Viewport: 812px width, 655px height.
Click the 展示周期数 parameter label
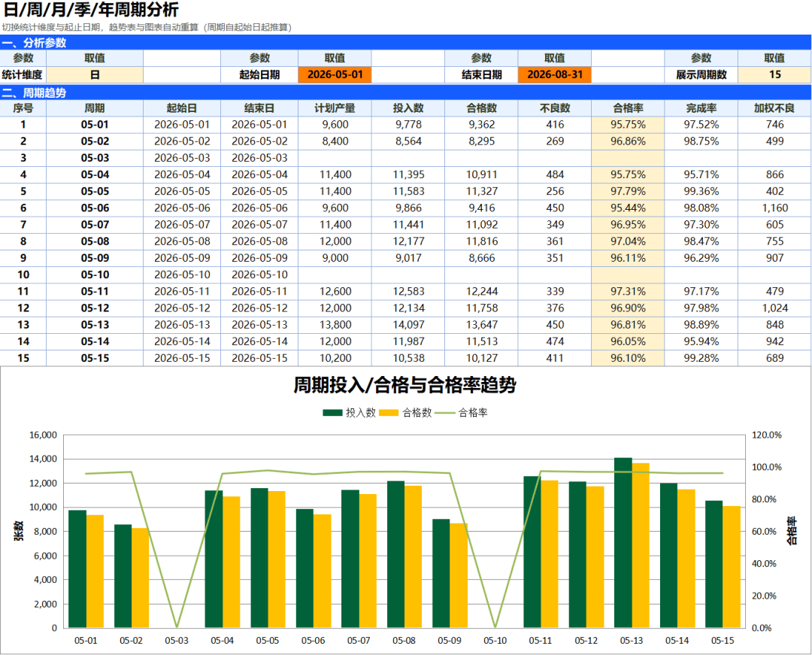(701, 75)
